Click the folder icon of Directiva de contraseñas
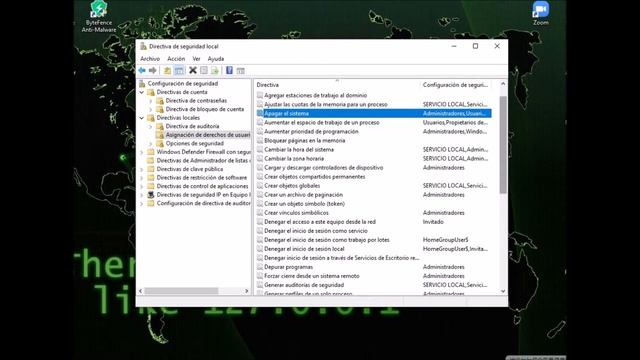The image size is (640, 360). [x=160, y=101]
